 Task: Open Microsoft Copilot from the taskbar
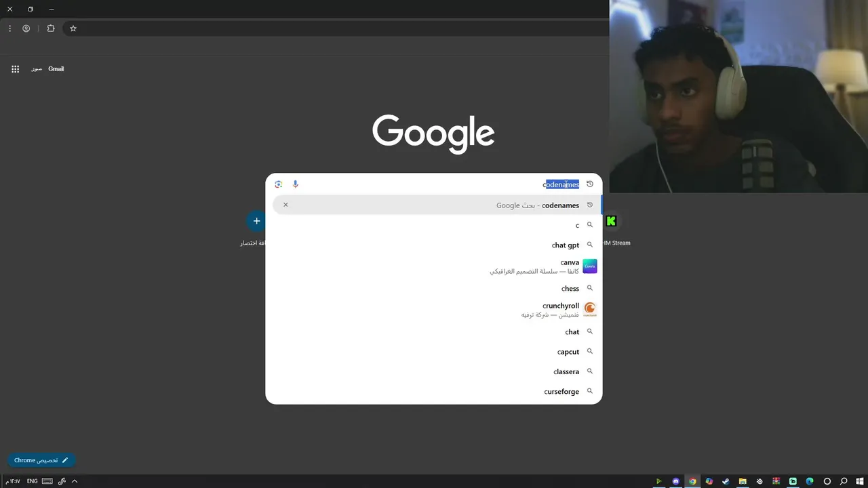pos(709,481)
